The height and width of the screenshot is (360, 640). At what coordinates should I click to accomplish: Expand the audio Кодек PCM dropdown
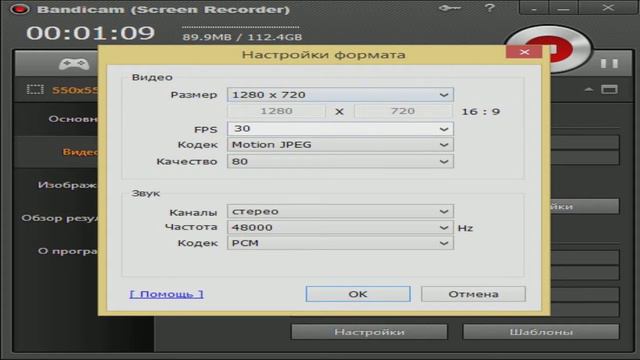(x=340, y=243)
